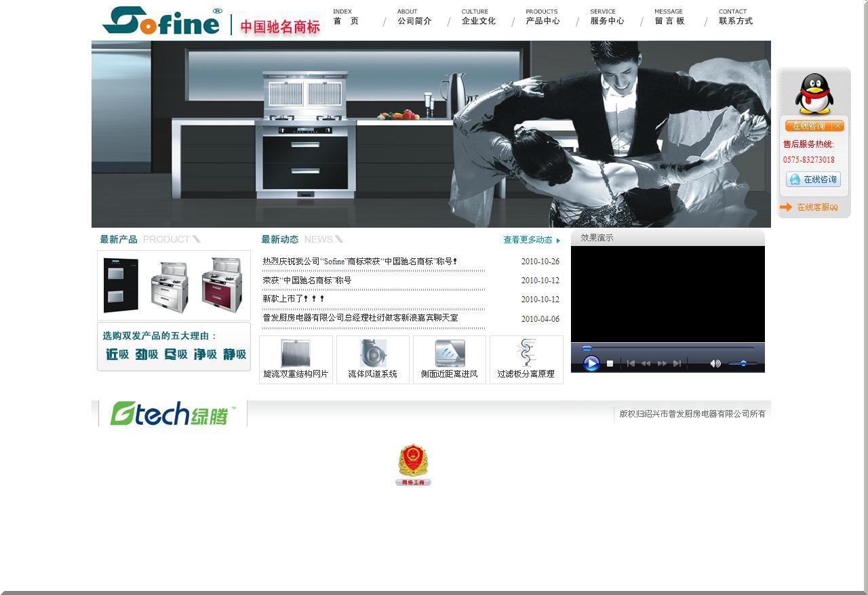Click the 尽吸 reason icon

(x=176, y=354)
